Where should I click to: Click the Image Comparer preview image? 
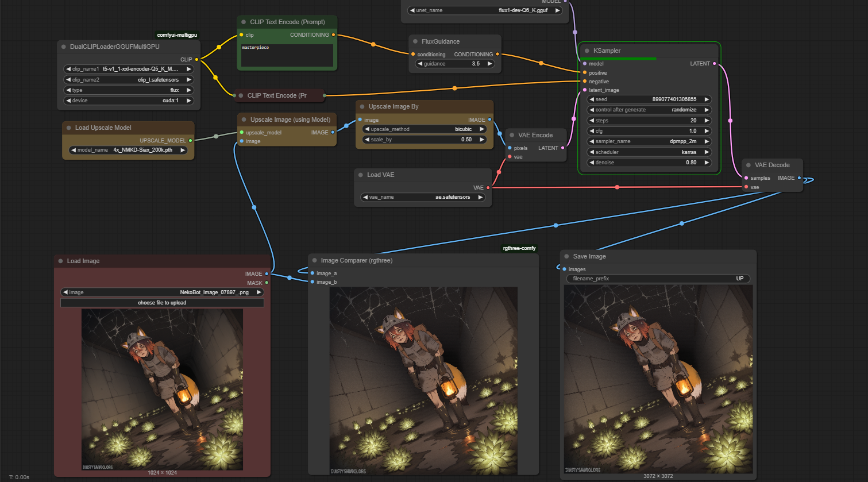[423, 381]
